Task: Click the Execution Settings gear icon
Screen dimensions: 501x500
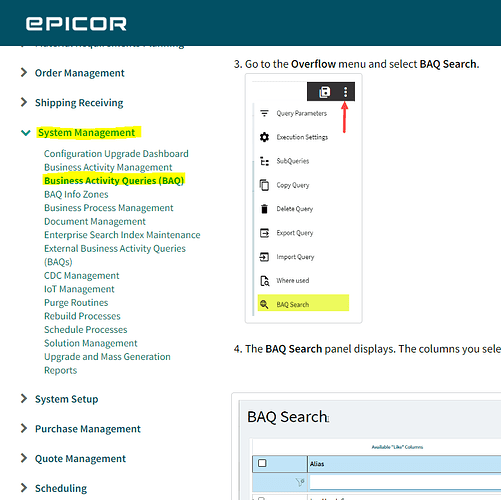Action: (264, 137)
